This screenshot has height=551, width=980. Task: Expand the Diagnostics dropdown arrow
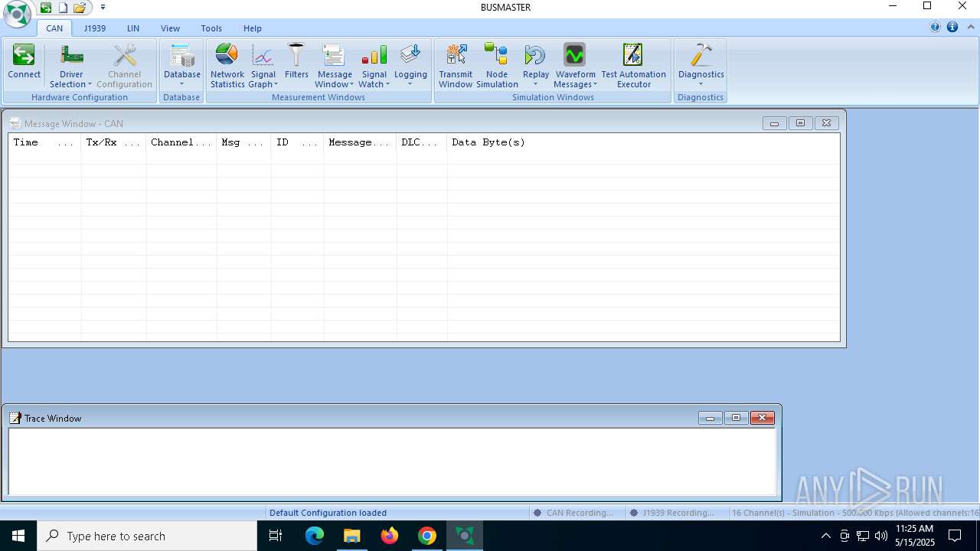coord(701,84)
